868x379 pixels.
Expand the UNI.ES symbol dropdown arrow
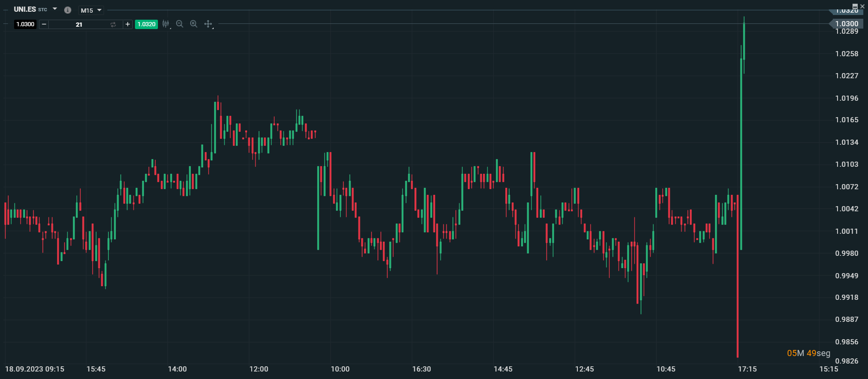(x=55, y=9)
